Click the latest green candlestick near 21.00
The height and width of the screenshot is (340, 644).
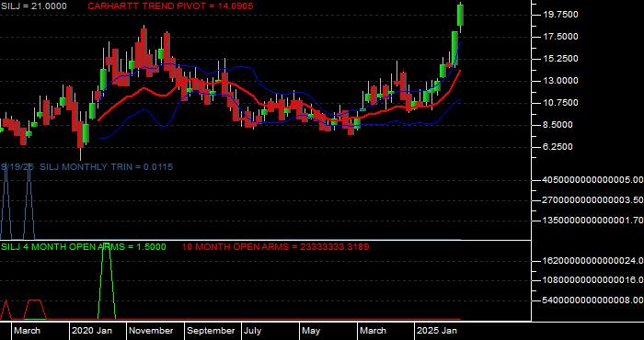pos(461,16)
